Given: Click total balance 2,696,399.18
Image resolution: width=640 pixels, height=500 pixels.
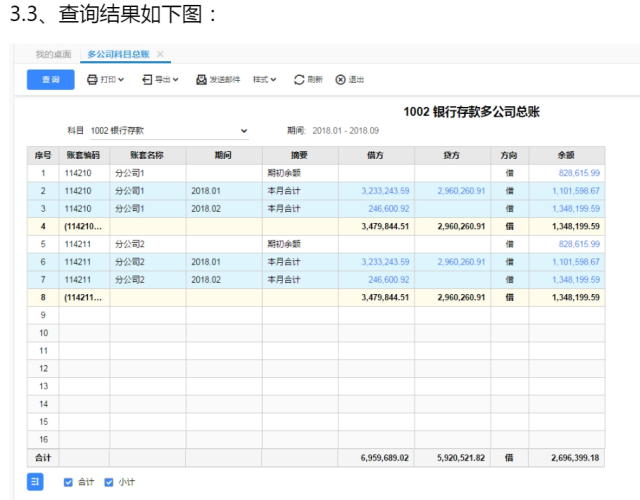Looking at the screenshot, I should tap(575, 458).
